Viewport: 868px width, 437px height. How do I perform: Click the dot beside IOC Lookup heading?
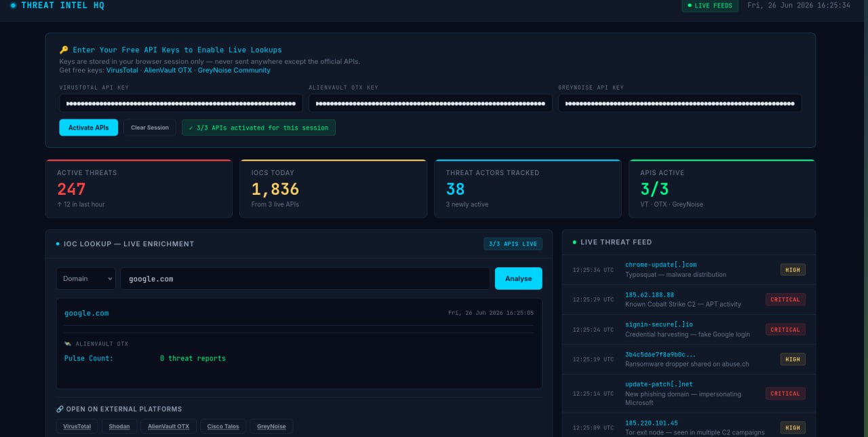58,244
